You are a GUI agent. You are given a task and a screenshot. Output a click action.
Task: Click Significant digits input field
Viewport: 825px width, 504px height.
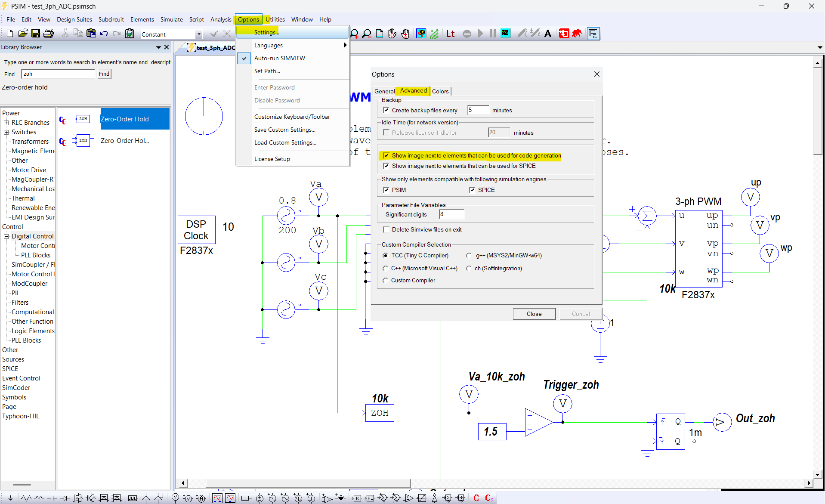(451, 214)
